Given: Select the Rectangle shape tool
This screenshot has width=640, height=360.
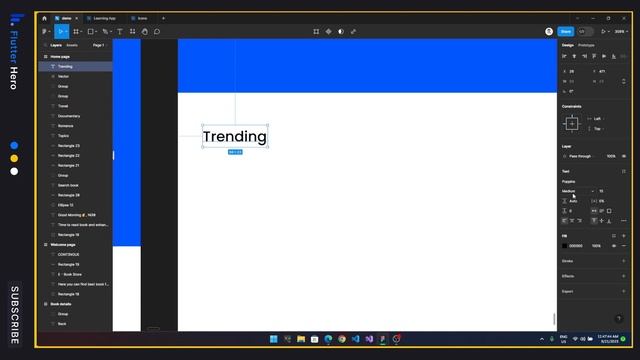Looking at the screenshot, I should pos(91,31).
